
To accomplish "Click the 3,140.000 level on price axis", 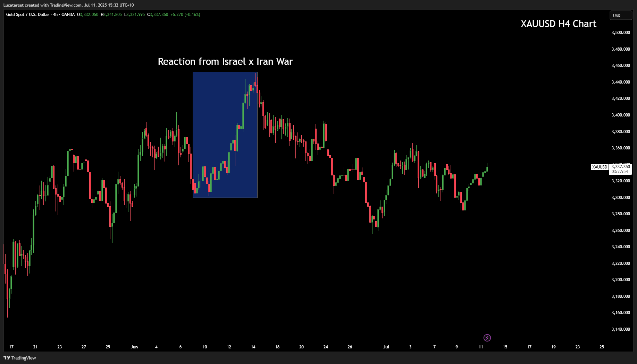I will (620, 329).
